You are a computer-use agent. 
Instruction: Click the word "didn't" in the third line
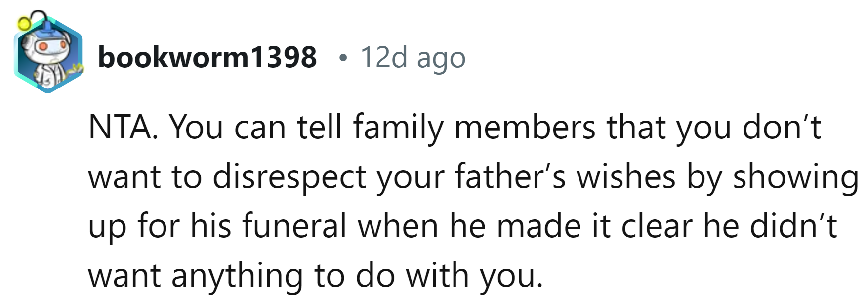pyautogui.click(x=794, y=226)
